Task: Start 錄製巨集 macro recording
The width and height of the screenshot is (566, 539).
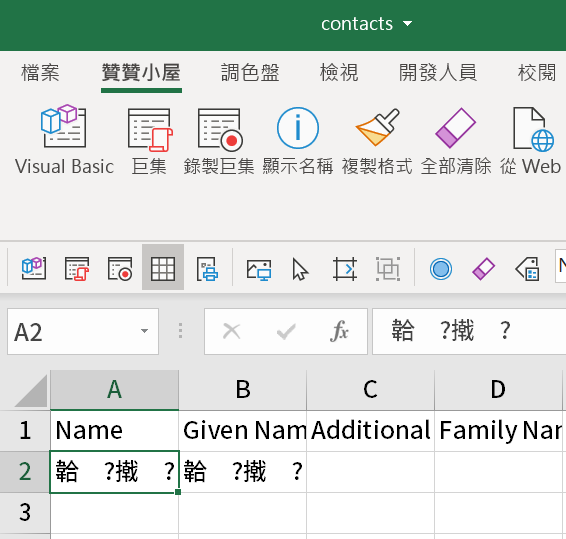Action: (x=219, y=140)
